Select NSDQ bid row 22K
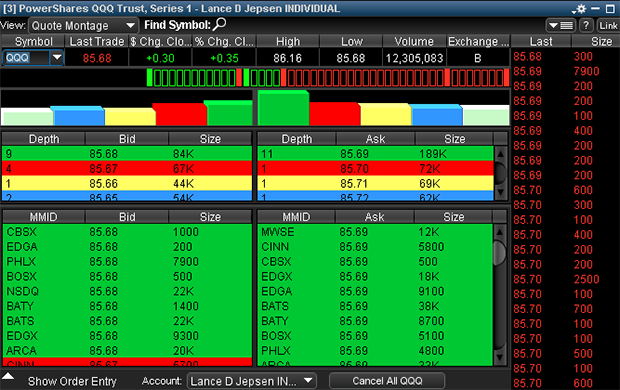 [127, 291]
